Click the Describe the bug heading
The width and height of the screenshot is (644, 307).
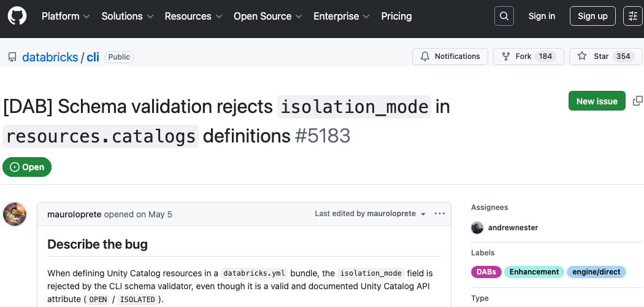[98, 244]
